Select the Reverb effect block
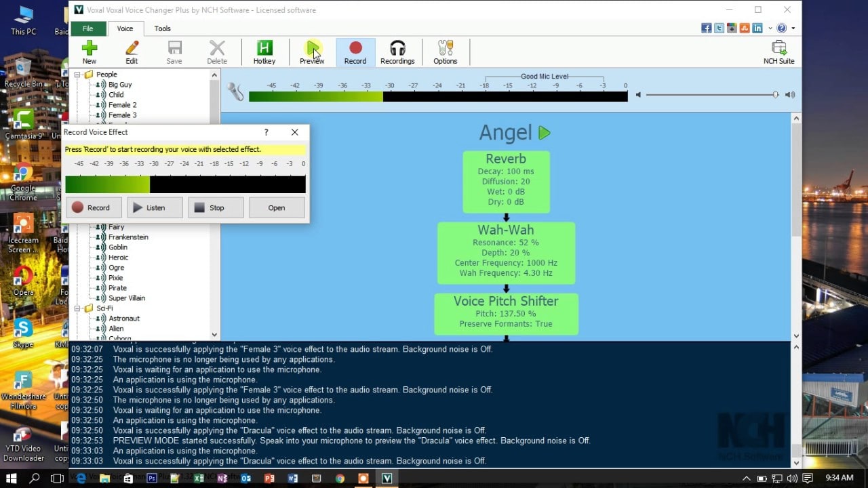Screen dimensions: 868x488 506,182
